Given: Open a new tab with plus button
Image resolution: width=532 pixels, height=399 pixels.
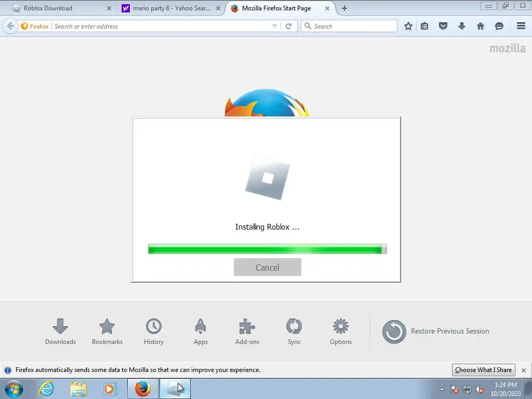Looking at the screenshot, I should click(344, 8).
